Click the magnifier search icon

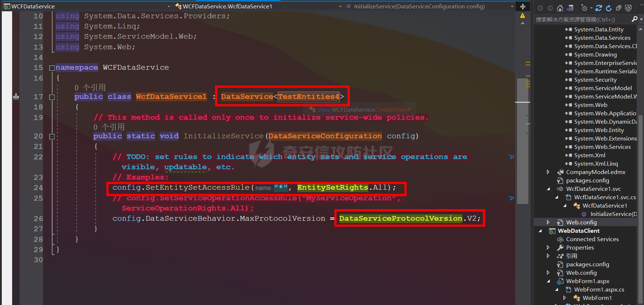(635, 19)
